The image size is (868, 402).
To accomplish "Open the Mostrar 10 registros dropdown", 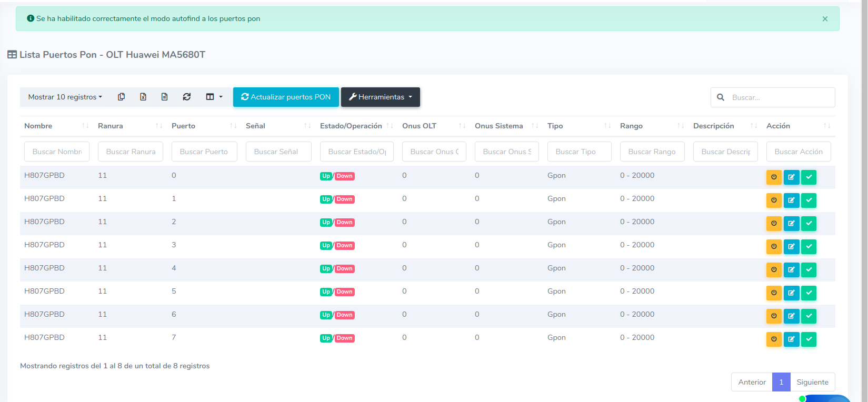I will click(x=65, y=97).
